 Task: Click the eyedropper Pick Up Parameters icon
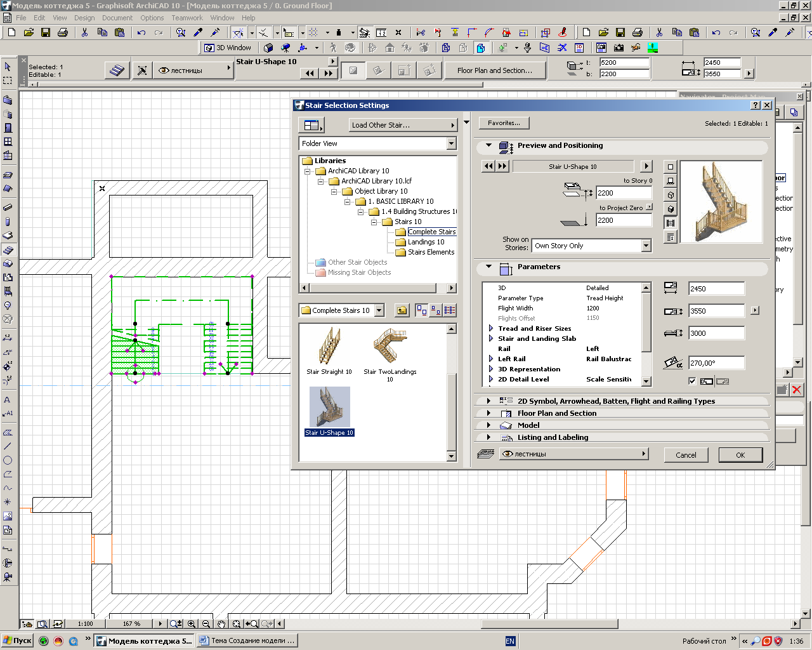[x=198, y=32]
